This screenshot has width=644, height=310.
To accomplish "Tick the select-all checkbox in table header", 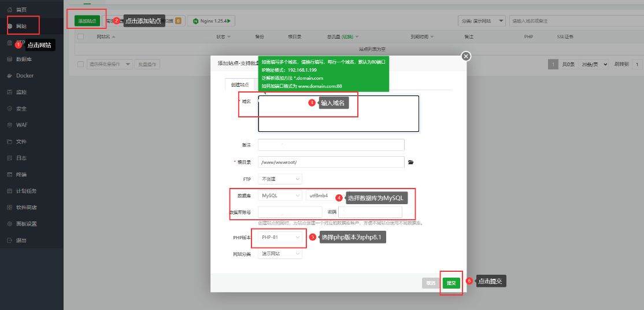I will coord(81,36).
